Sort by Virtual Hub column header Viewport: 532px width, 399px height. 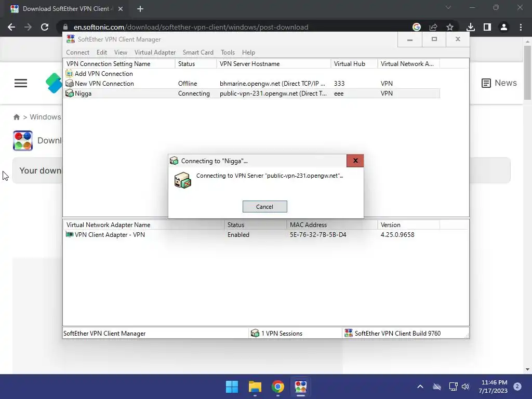[354, 64]
